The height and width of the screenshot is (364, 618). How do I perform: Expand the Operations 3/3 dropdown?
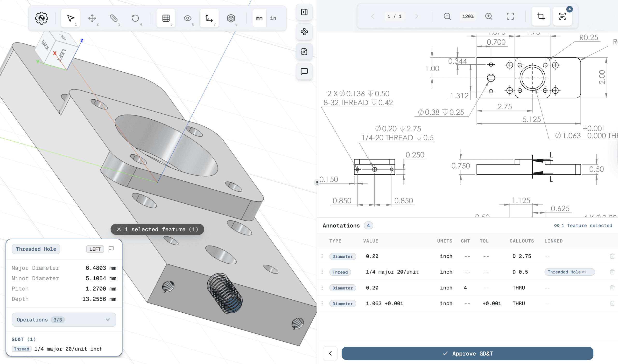point(64,320)
